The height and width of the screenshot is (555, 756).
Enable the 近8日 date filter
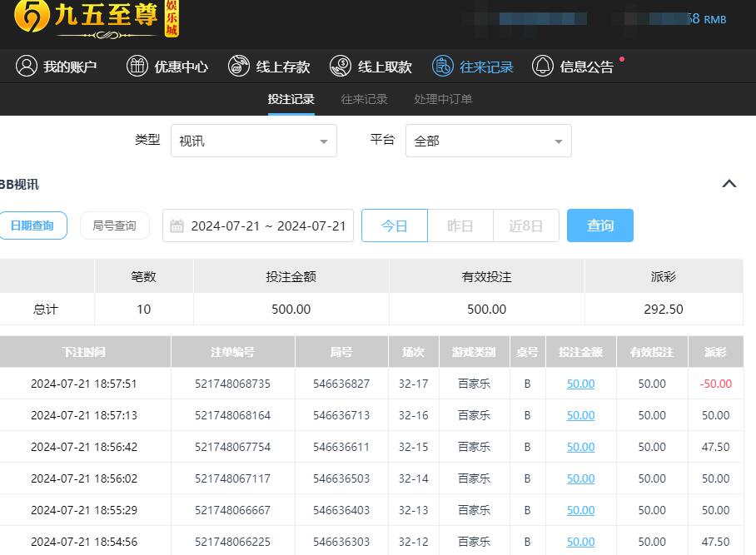(x=526, y=225)
